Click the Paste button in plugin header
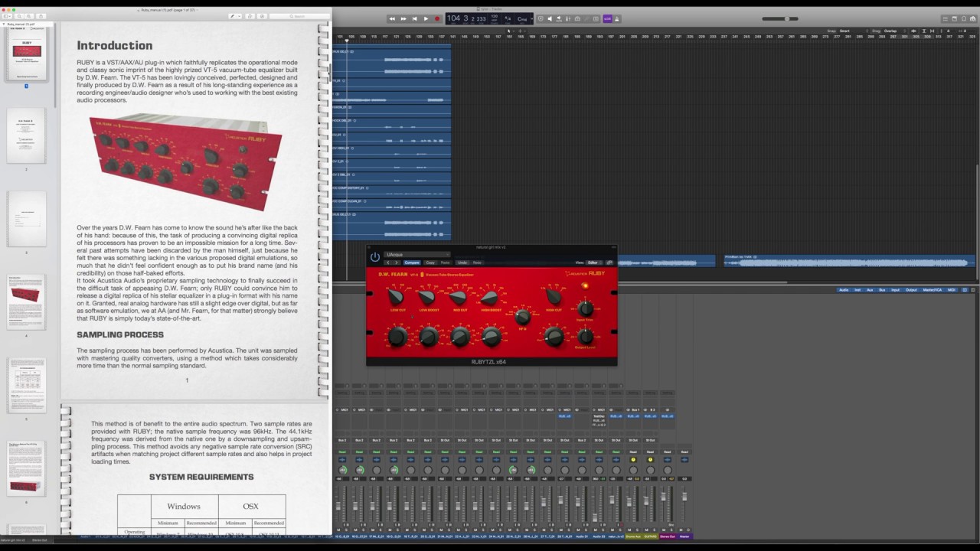The width and height of the screenshot is (980, 551). click(x=445, y=262)
